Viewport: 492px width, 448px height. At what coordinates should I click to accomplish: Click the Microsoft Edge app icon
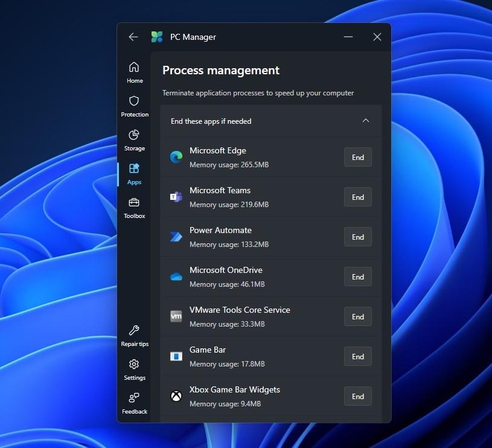pyautogui.click(x=176, y=157)
